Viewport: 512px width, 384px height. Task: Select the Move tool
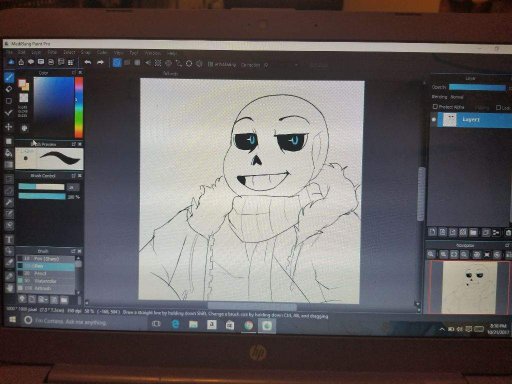tap(9, 127)
